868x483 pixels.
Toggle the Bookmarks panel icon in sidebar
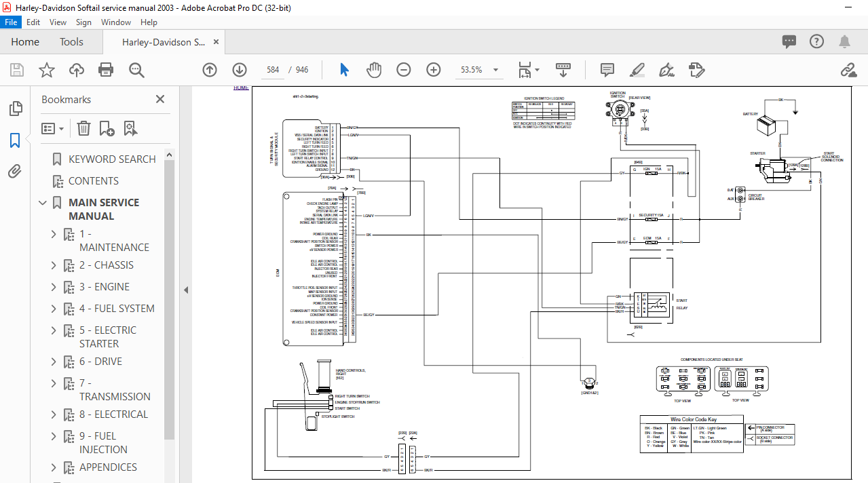click(x=15, y=140)
